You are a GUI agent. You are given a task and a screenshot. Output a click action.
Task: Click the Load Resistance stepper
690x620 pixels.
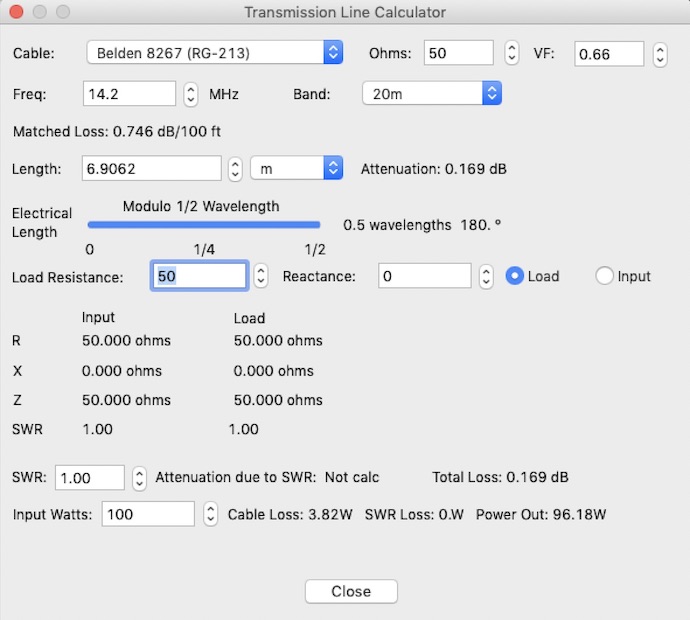pos(260,276)
